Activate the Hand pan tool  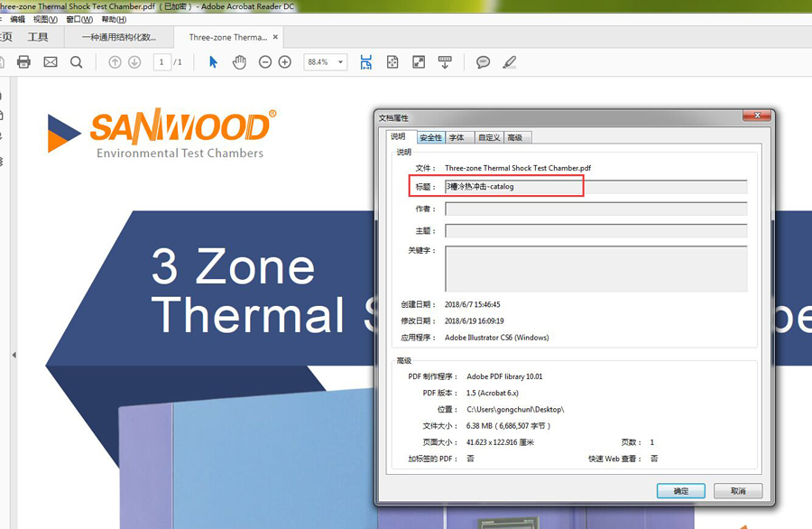click(239, 62)
